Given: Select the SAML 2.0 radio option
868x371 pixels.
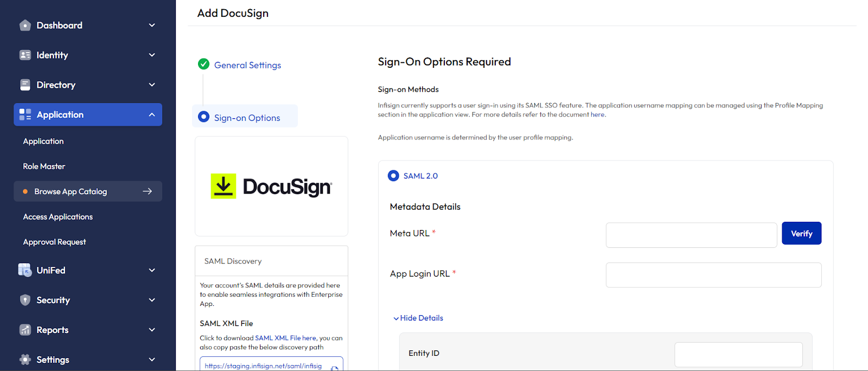Looking at the screenshot, I should point(393,176).
